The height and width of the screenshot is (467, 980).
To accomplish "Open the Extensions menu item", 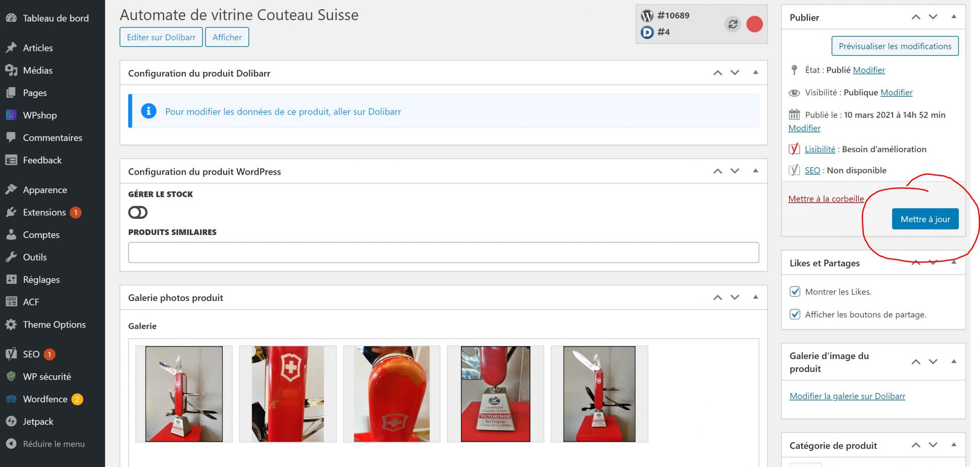I will [44, 212].
